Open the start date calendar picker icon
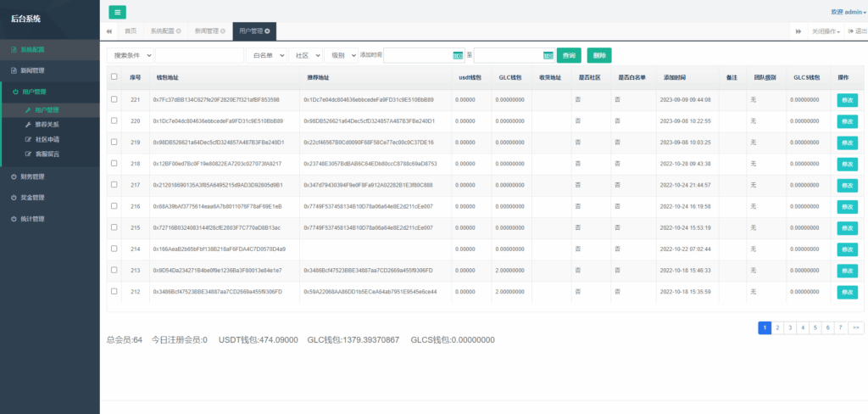Viewport: 868px width, 414px height. pyautogui.click(x=458, y=55)
